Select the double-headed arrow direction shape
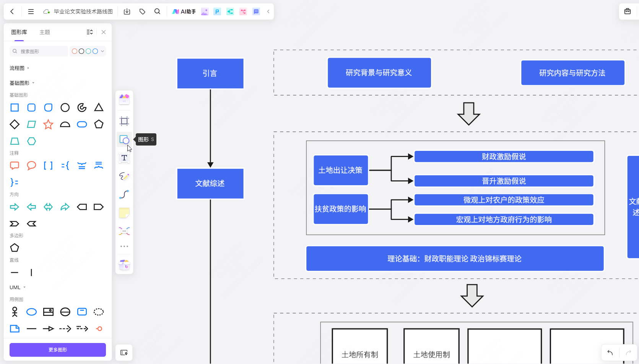This screenshot has height=364, width=639. tap(48, 207)
